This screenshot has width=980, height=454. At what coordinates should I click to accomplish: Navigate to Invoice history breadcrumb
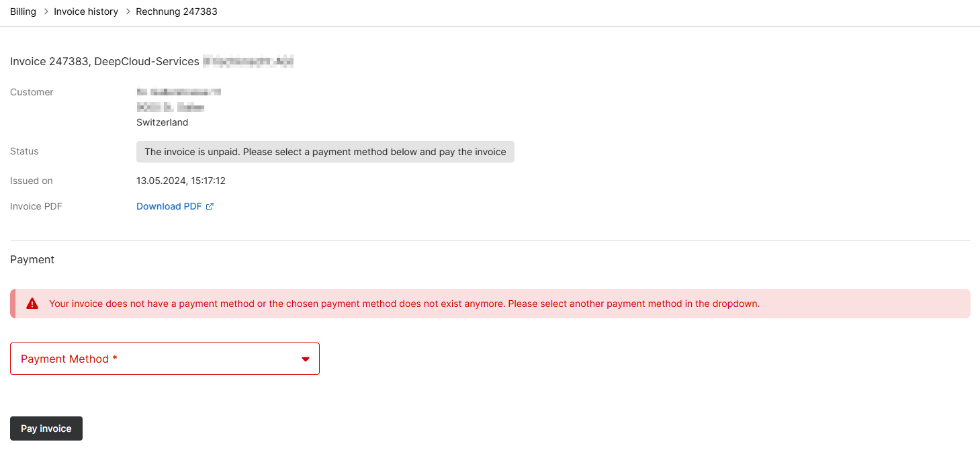pos(86,11)
